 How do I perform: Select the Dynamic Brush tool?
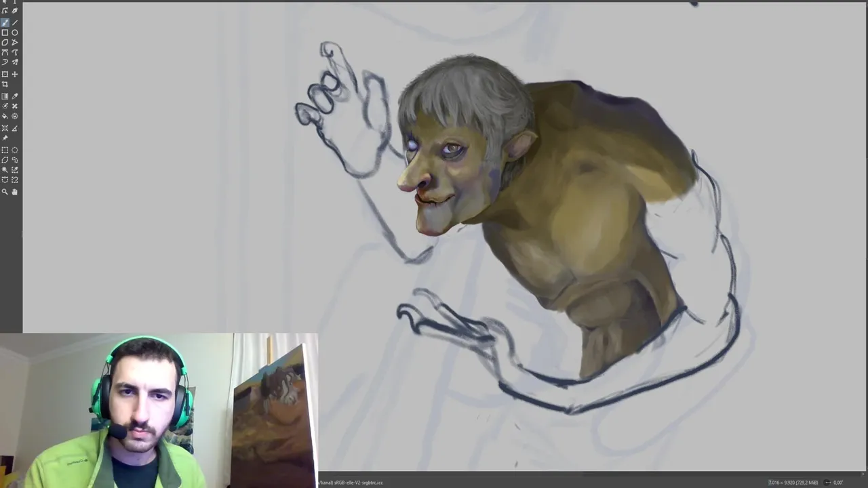coord(5,62)
